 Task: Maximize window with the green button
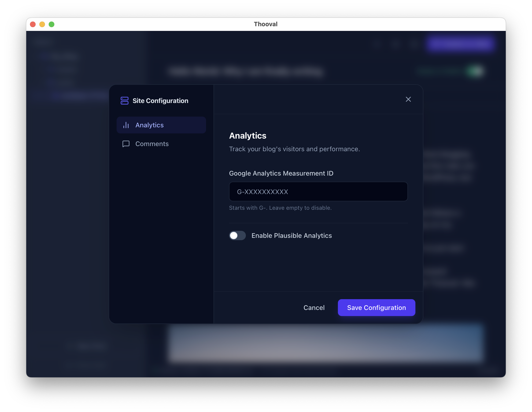coord(52,24)
